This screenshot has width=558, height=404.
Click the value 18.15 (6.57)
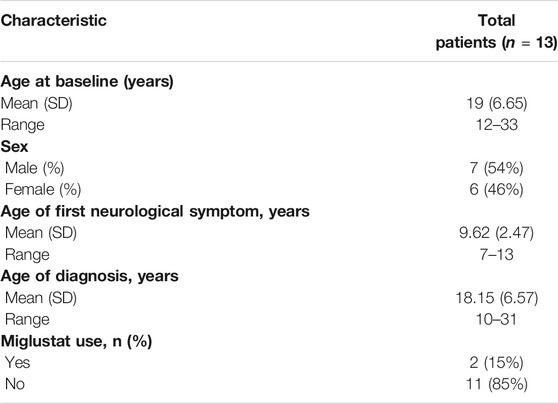point(497,298)
